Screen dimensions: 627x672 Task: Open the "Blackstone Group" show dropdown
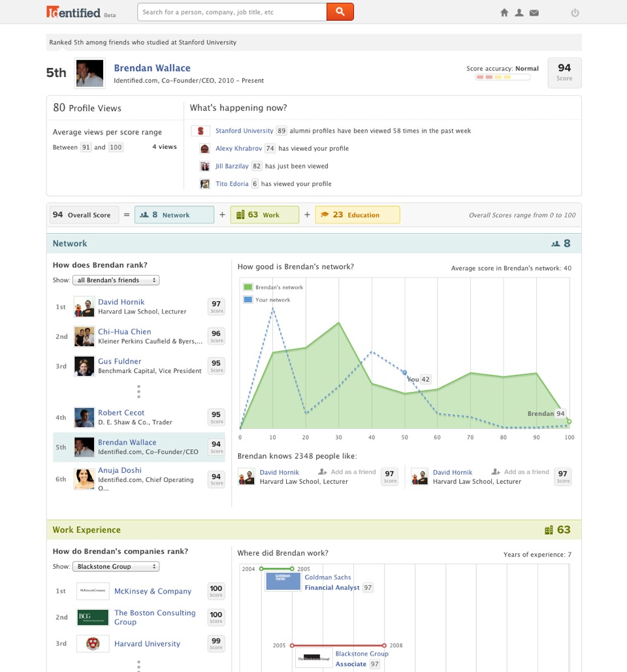click(116, 566)
